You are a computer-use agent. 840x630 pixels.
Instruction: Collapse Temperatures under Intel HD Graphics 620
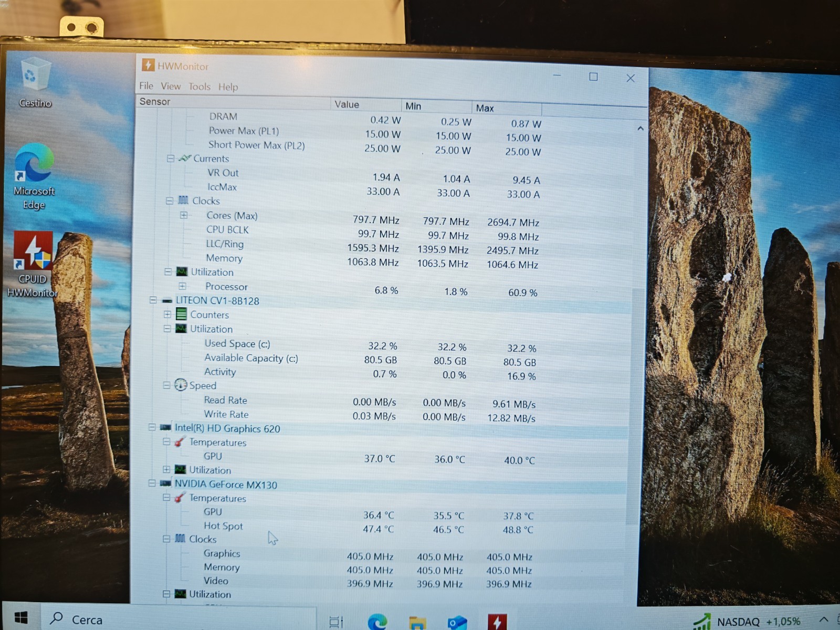[167, 442]
